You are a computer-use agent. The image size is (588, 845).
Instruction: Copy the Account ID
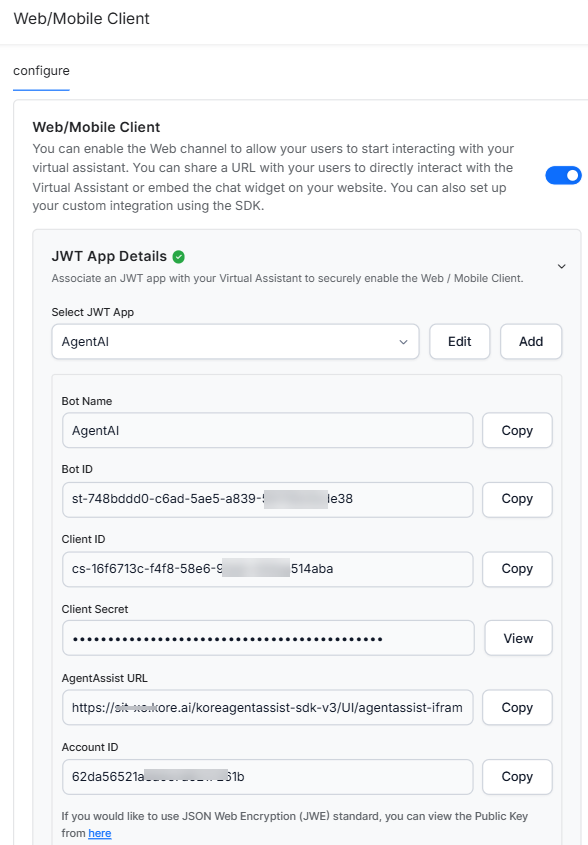pos(517,777)
